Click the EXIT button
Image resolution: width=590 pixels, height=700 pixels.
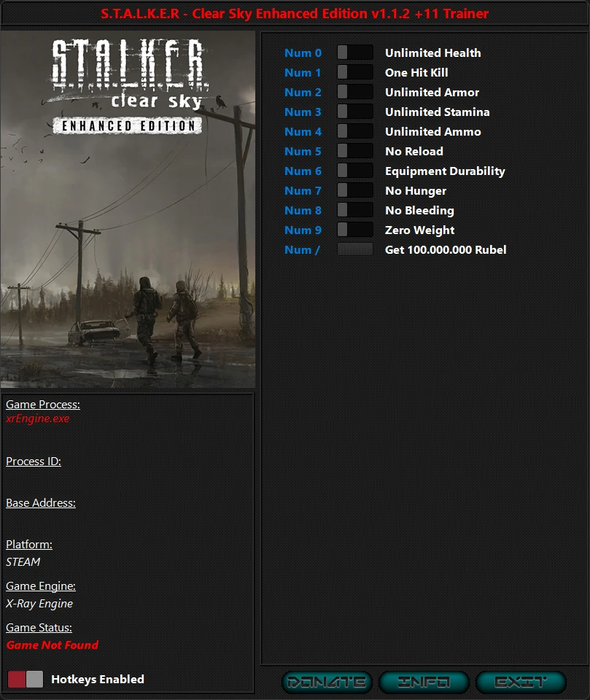click(x=520, y=682)
